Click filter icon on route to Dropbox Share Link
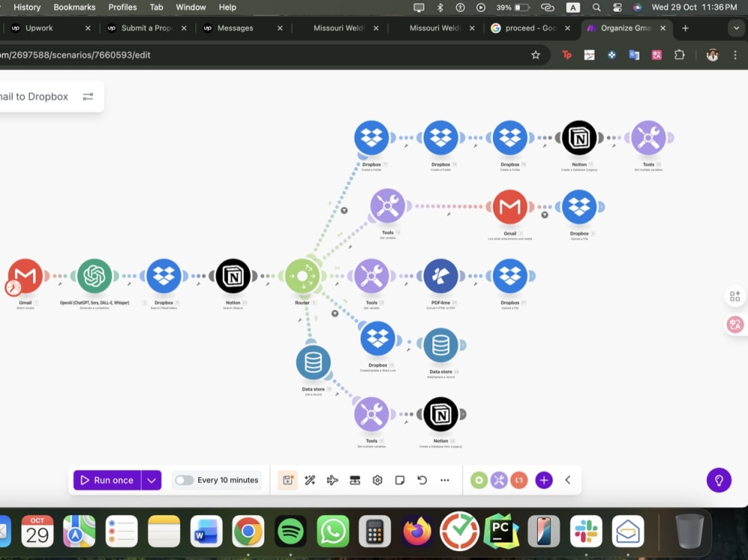This screenshot has width=748, height=560. click(335, 313)
